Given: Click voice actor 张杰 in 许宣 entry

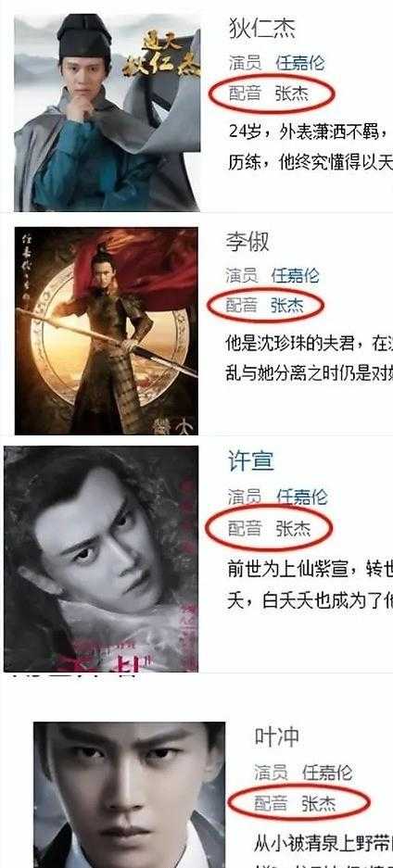Looking at the screenshot, I should click(294, 529).
